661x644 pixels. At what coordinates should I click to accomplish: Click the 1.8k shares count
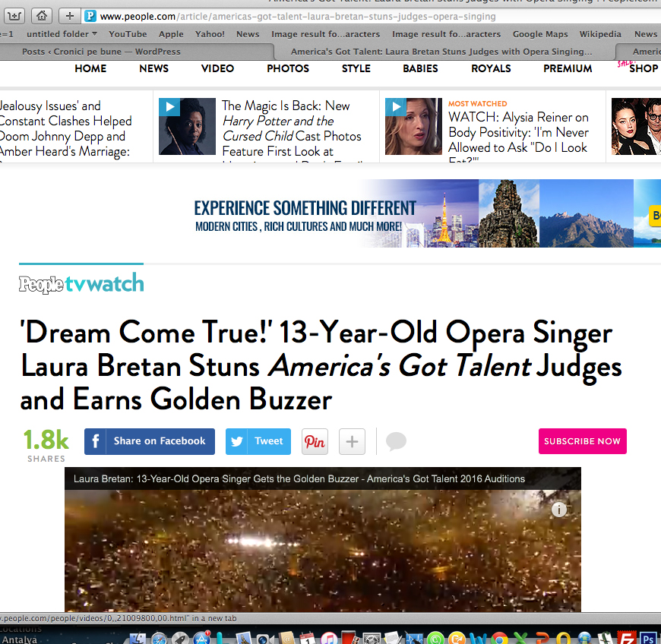[x=46, y=445]
